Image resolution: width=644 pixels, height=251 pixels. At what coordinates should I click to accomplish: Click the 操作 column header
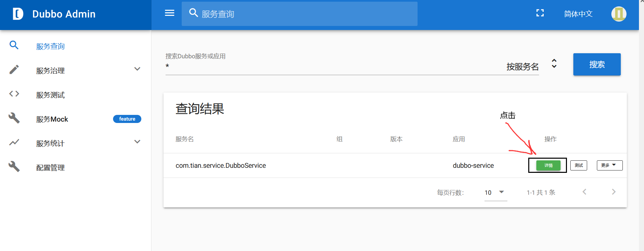pyautogui.click(x=550, y=139)
